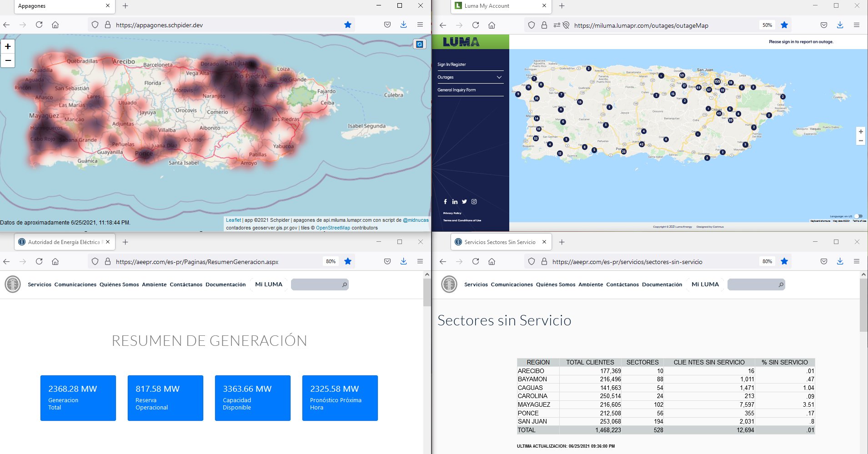Image resolution: width=868 pixels, height=454 pixels.
Task: Click the 43 outage cluster near Caguas
Action: click(719, 114)
